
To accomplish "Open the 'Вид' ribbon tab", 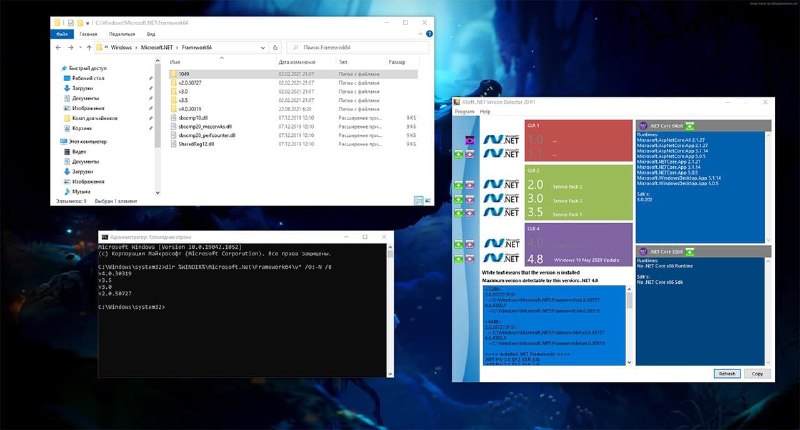I will pyautogui.click(x=151, y=34).
